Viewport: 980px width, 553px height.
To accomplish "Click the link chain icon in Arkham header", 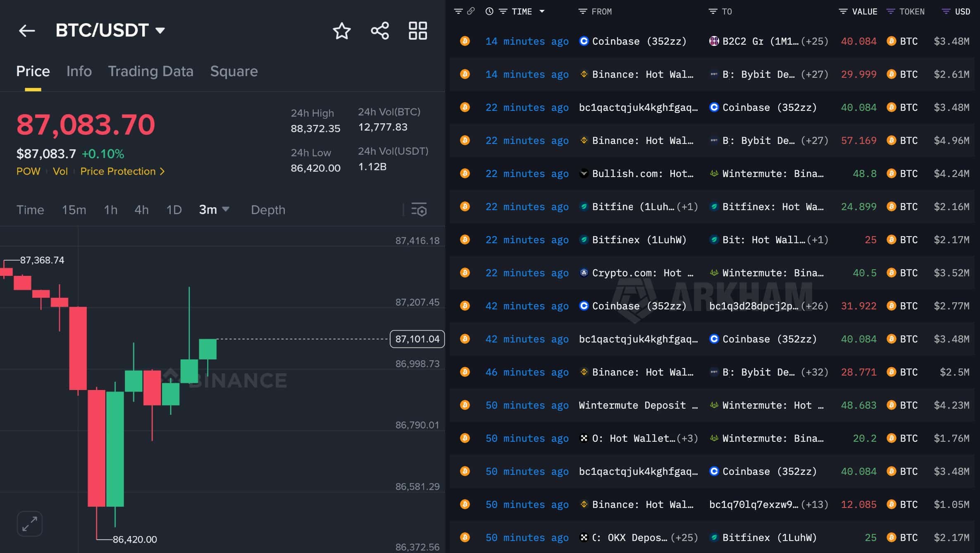I will pos(471,12).
